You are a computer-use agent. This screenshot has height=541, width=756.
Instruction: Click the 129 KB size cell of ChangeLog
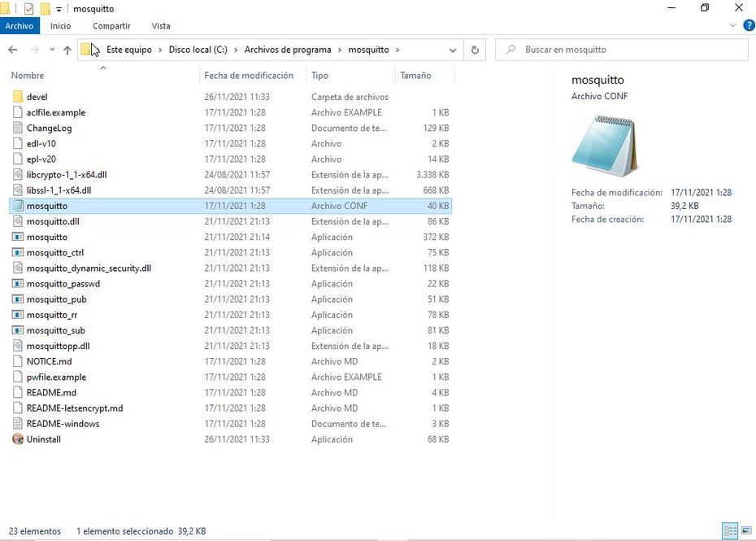pos(436,128)
